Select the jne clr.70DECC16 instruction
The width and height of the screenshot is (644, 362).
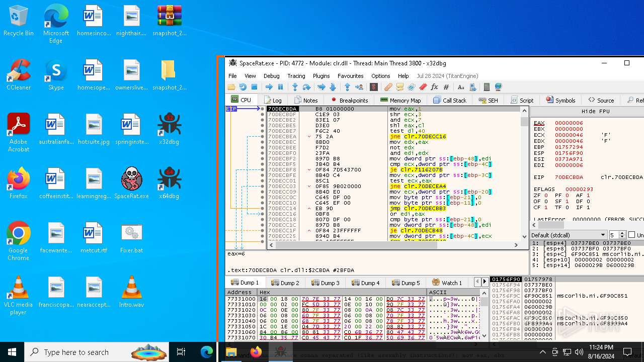pos(418,137)
